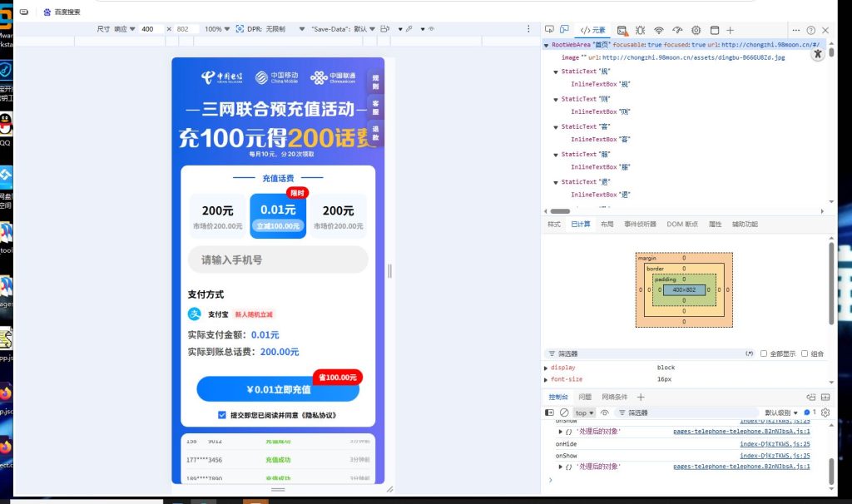This screenshot has width=852, height=504.
Task: Open console settings gear icon
Action: (x=825, y=413)
